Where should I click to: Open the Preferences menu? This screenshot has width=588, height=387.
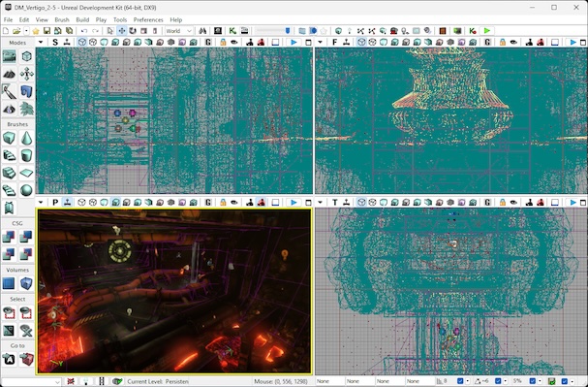click(x=148, y=19)
